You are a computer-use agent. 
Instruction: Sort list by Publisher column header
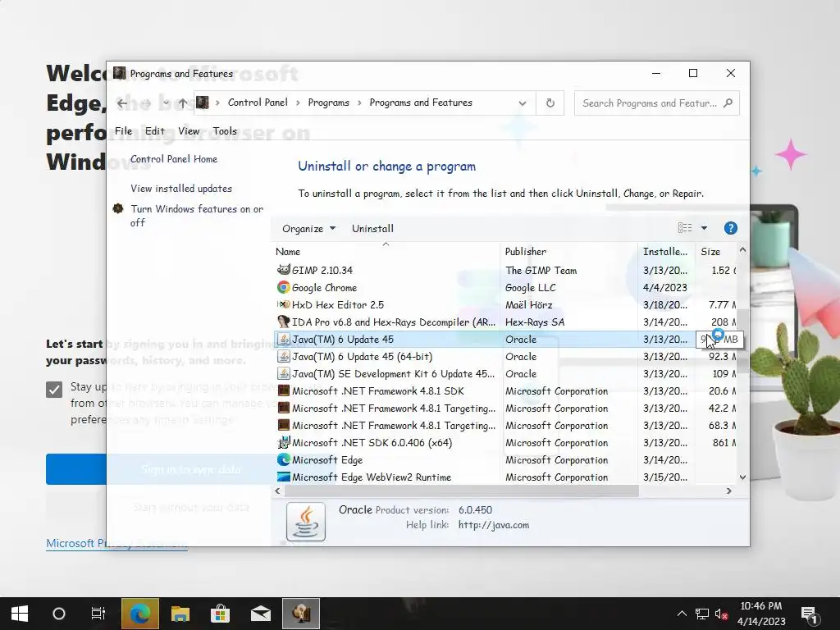[x=568, y=251]
